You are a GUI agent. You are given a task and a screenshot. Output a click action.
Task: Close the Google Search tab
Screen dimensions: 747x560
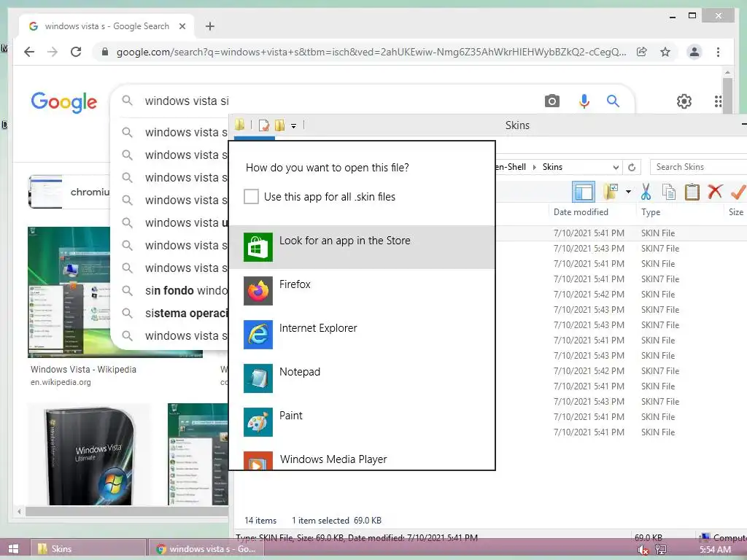(x=182, y=26)
